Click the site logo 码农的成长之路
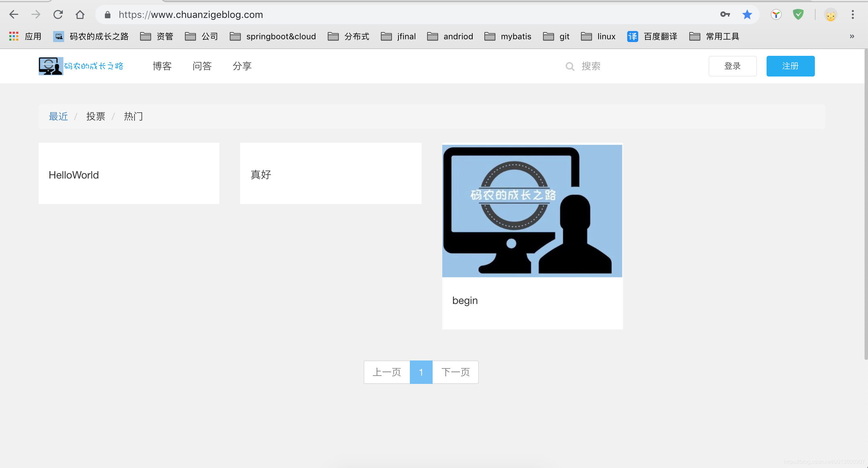This screenshot has width=868, height=468. point(81,66)
